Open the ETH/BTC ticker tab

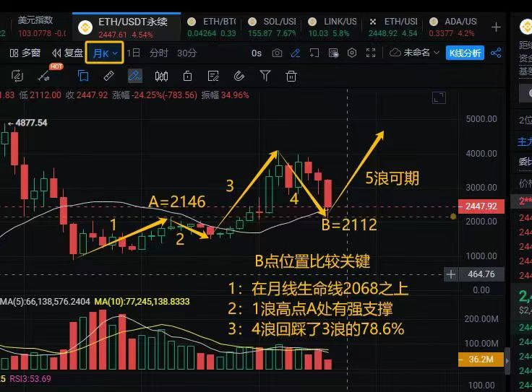(x=212, y=27)
